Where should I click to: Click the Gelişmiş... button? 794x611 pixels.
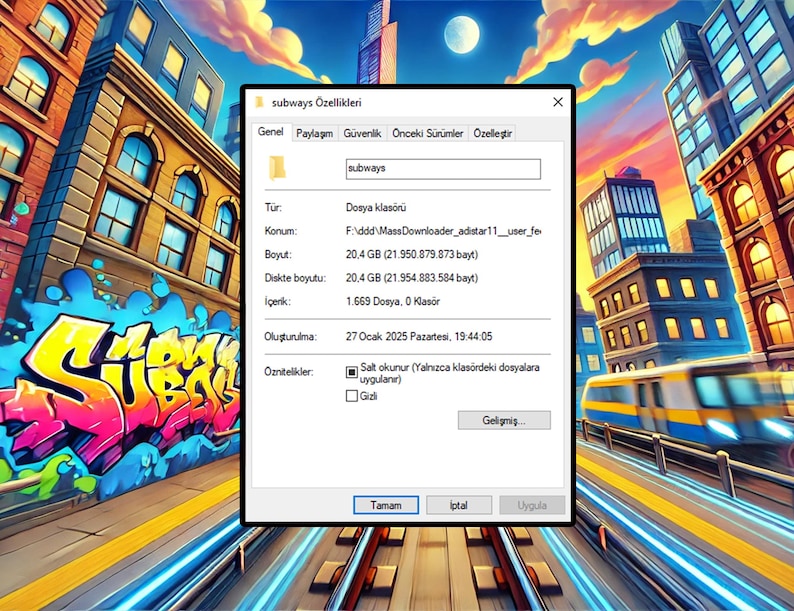[x=504, y=420]
